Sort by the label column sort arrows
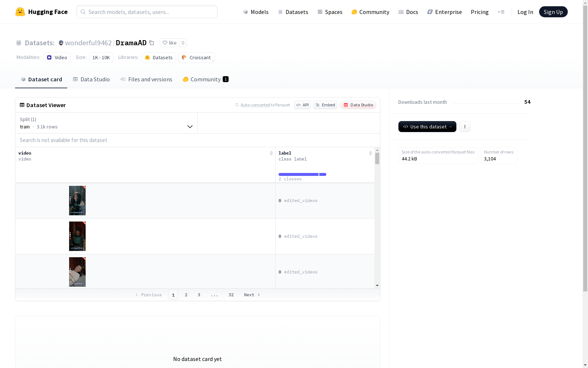This screenshot has height=368, width=588. [x=370, y=153]
